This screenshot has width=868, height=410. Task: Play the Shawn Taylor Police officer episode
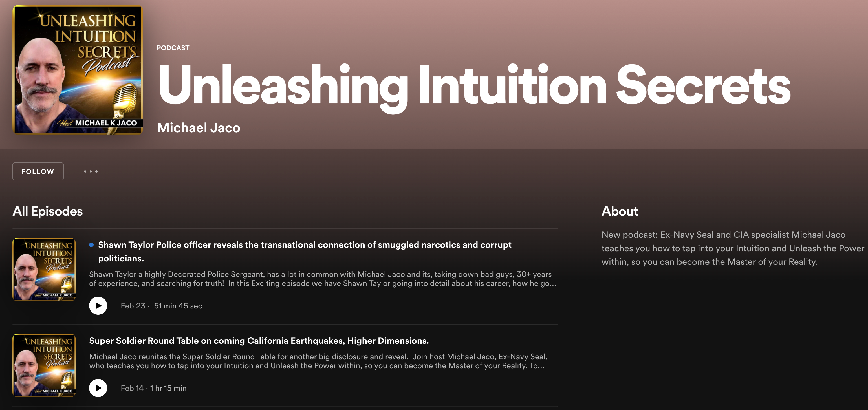point(98,306)
